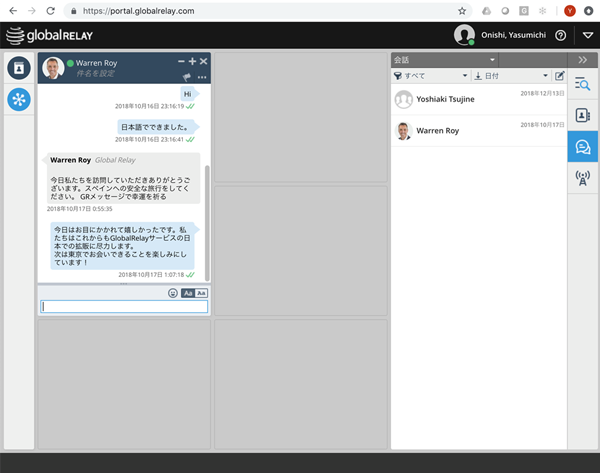Bookmark this page with star icon

coord(462,11)
